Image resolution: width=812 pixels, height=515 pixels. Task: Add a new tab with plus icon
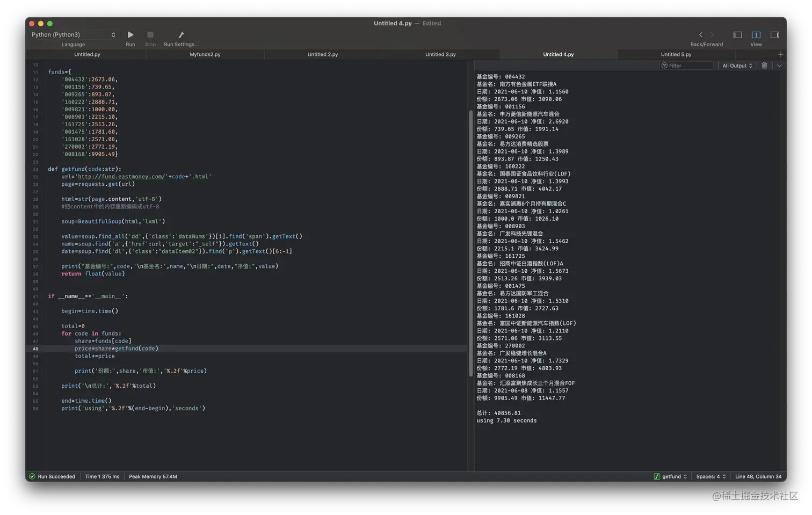point(780,54)
